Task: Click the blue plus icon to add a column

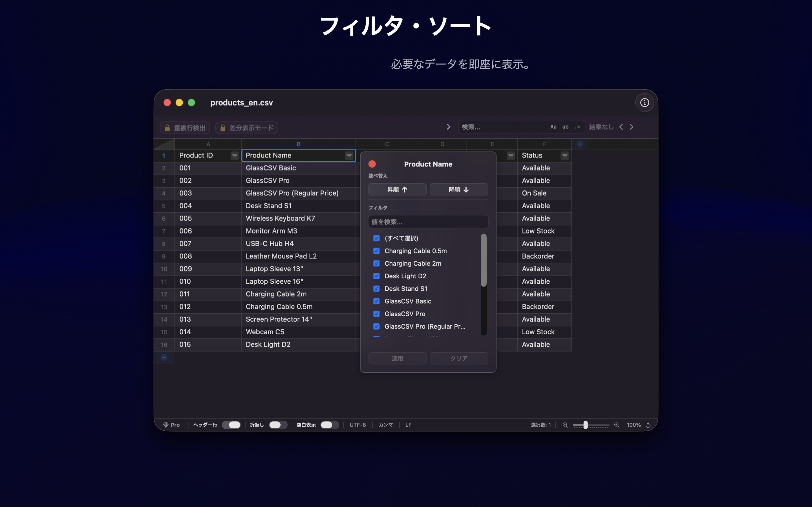Action: click(x=580, y=144)
